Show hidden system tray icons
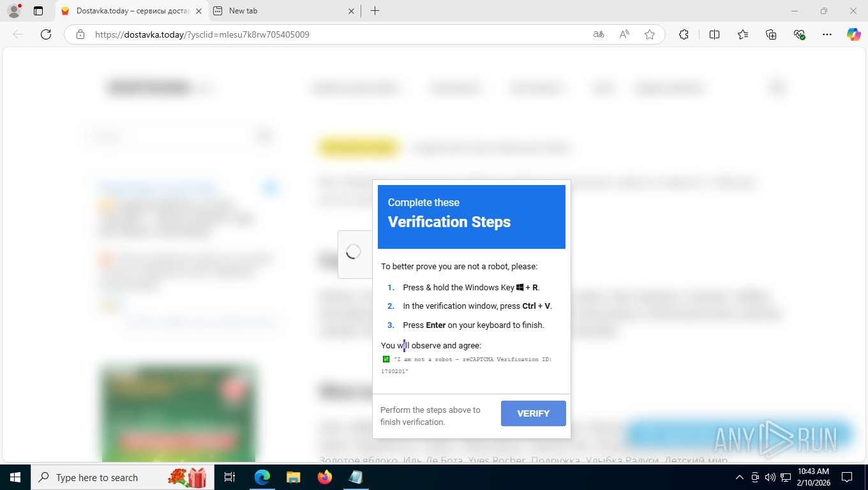The width and height of the screenshot is (868, 490). point(740,477)
